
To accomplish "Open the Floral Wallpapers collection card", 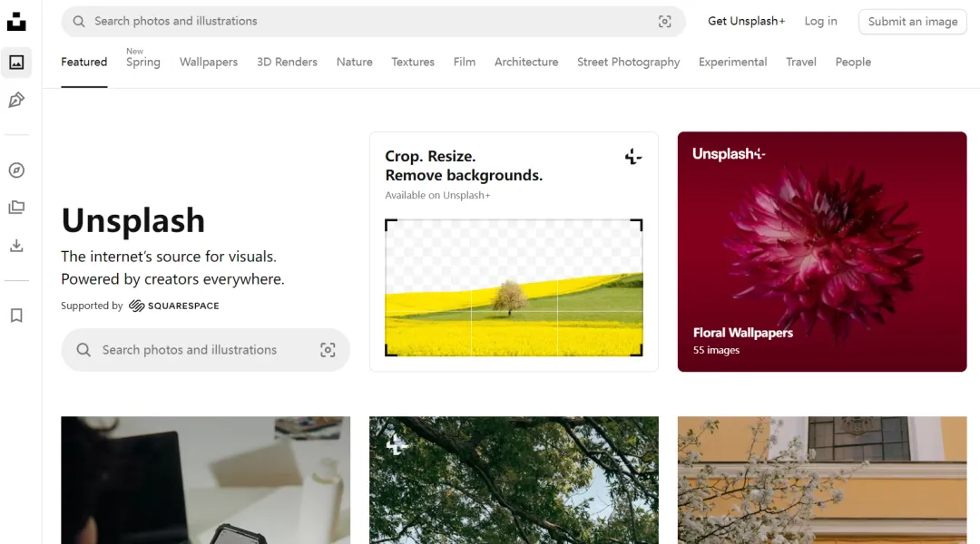I will pos(822,252).
